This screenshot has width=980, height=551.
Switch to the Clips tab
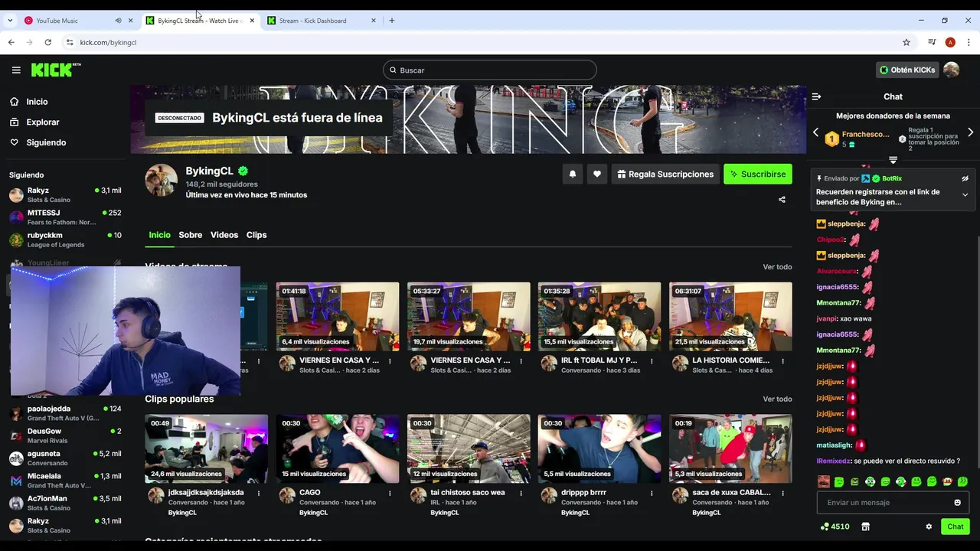(x=256, y=235)
